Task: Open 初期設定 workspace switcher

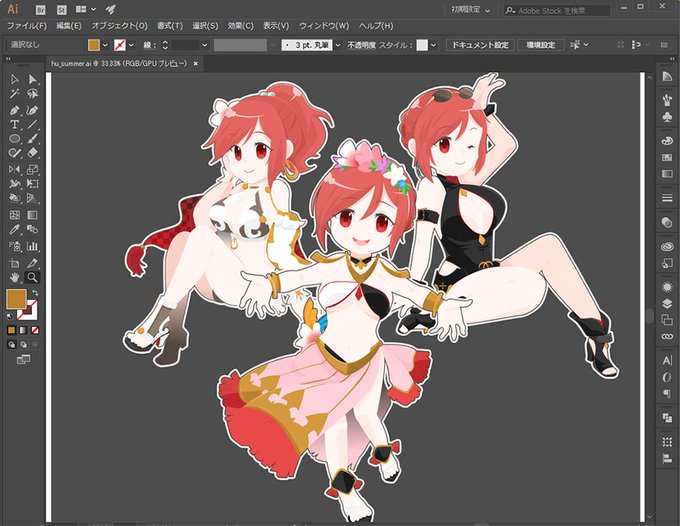Action: [471, 10]
